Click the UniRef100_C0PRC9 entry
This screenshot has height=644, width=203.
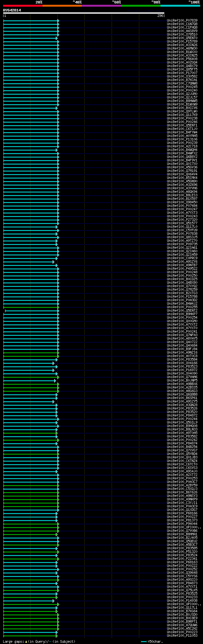pos(182,258)
